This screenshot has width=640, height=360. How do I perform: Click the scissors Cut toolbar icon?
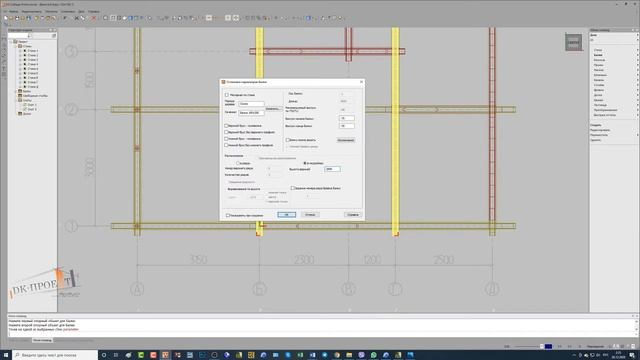(x=76, y=18)
